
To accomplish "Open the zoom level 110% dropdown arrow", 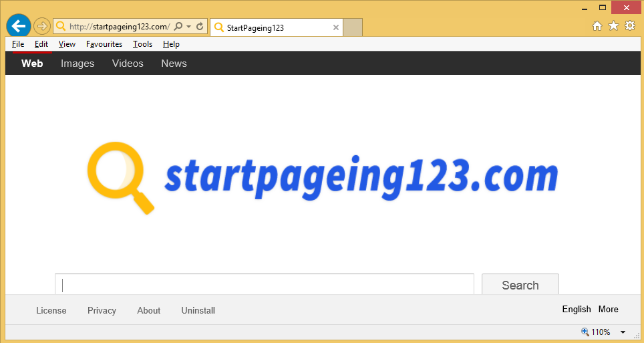I will 623,332.
